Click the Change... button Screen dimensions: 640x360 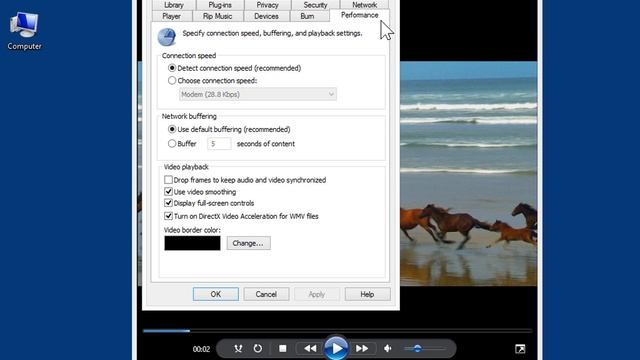(x=249, y=243)
